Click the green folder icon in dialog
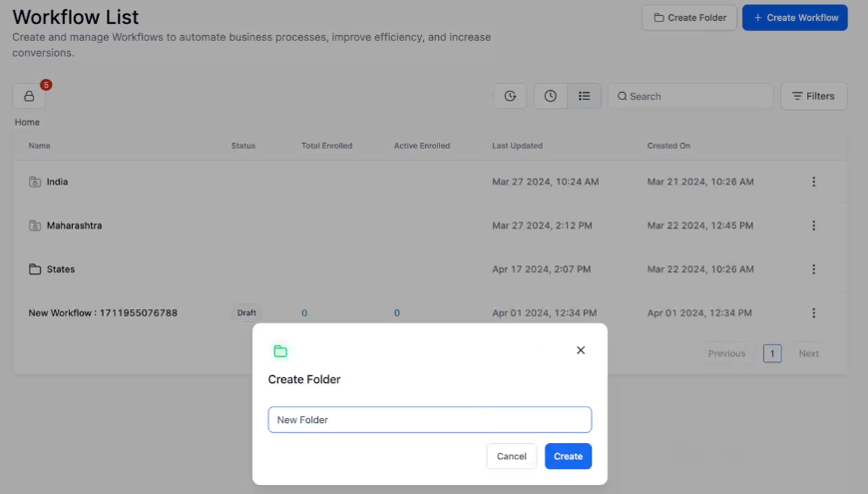The height and width of the screenshot is (494, 868). (x=280, y=351)
